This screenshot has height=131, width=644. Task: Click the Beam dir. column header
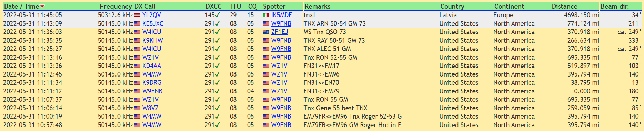pos(615,6)
